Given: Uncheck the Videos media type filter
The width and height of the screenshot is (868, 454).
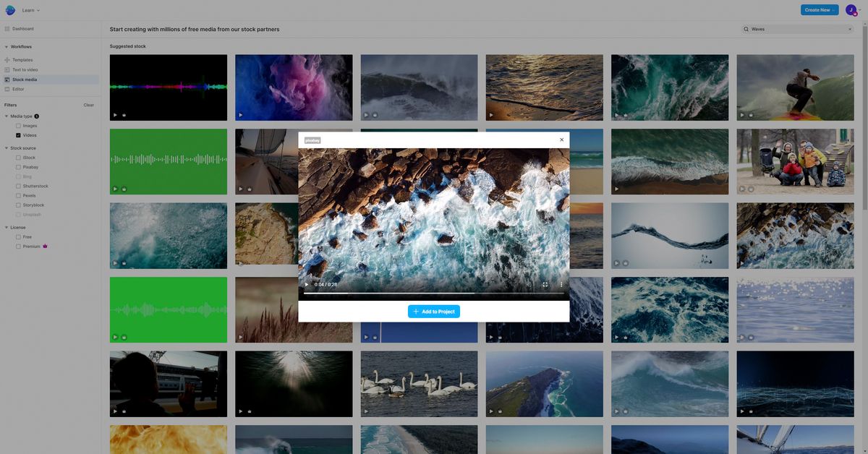Looking at the screenshot, I should tap(17, 134).
